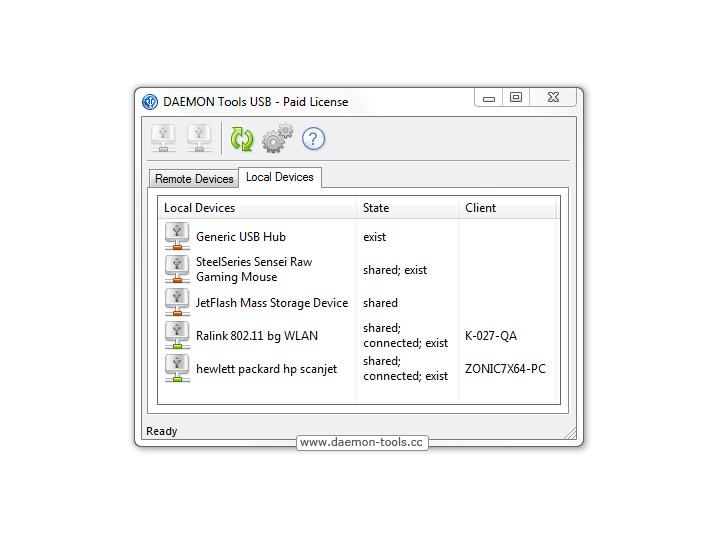Sort by the State column header
This screenshot has width=725, height=540.
pos(407,208)
